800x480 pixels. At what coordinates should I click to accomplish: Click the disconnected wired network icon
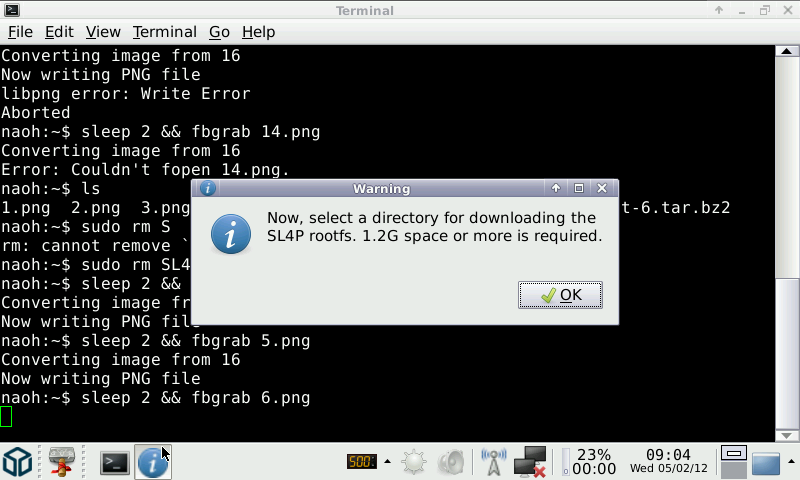pyautogui.click(x=530, y=462)
